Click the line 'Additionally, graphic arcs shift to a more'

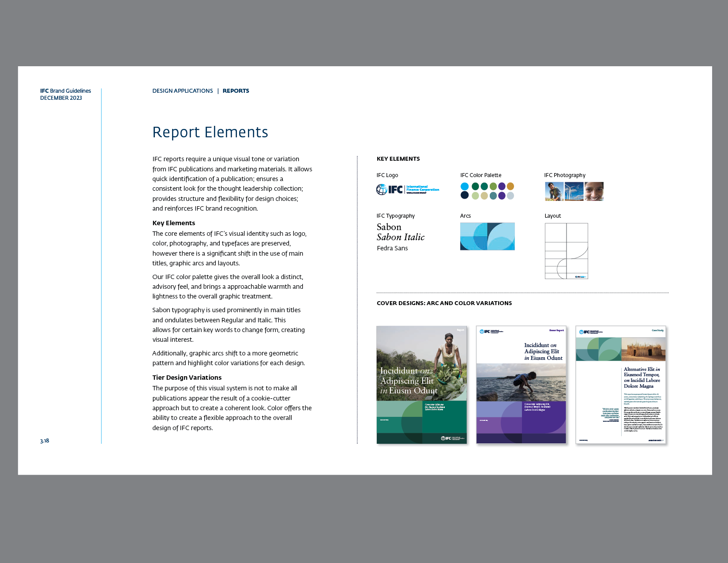click(x=225, y=353)
